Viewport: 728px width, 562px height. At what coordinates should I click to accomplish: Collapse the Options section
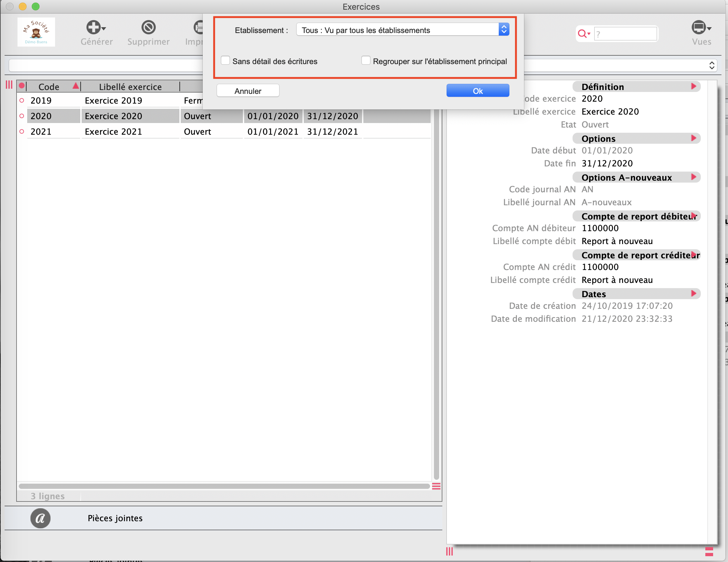click(x=694, y=138)
